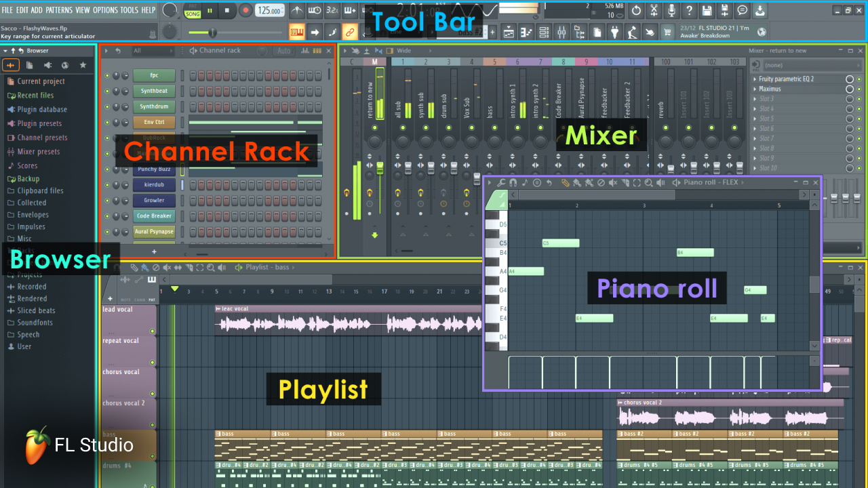Open channel rack menu arrow at left

pyautogui.click(x=106, y=51)
